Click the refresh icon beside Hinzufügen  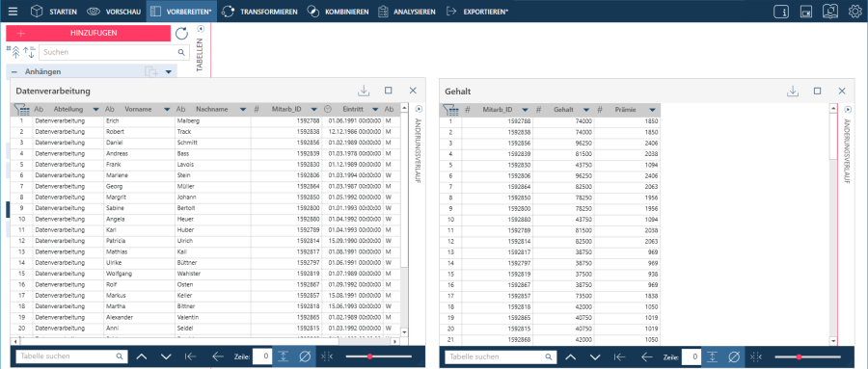(181, 33)
